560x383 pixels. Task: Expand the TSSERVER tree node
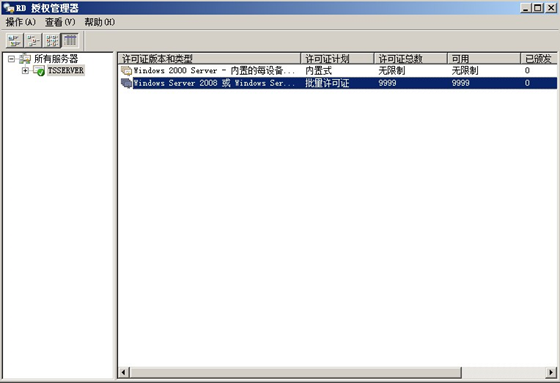(x=25, y=70)
